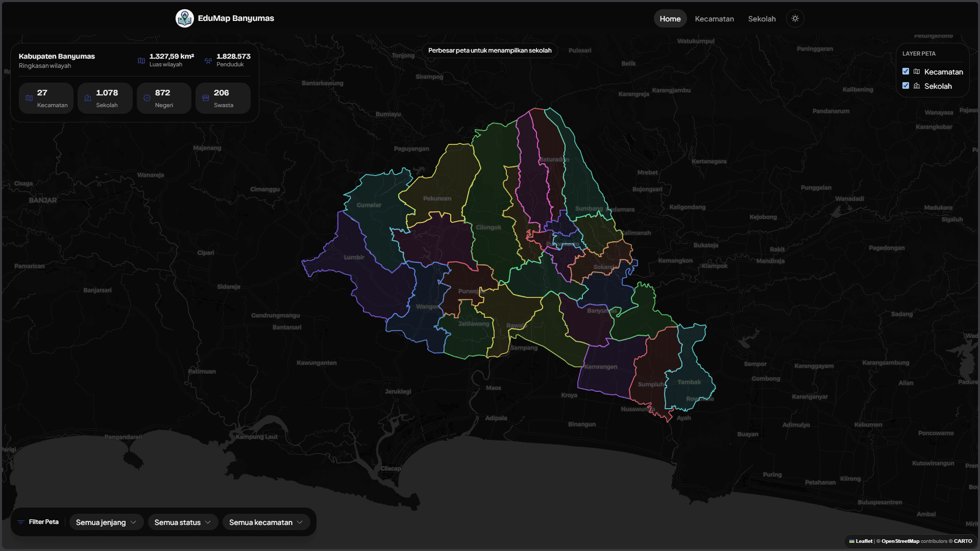Click the Swasta card icon
980x551 pixels.
pyautogui.click(x=206, y=98)
